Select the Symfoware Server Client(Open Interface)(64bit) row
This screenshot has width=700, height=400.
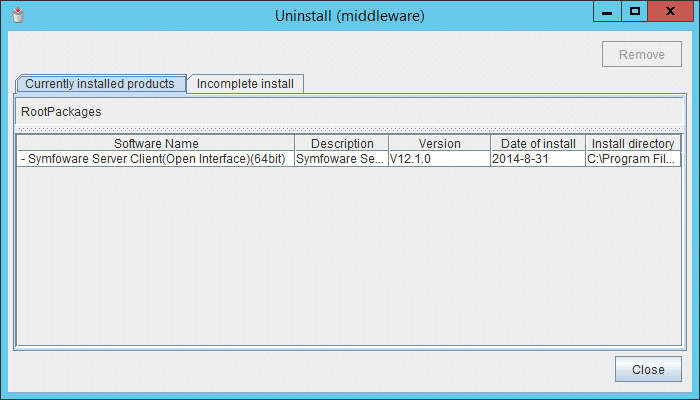[349, 159]
